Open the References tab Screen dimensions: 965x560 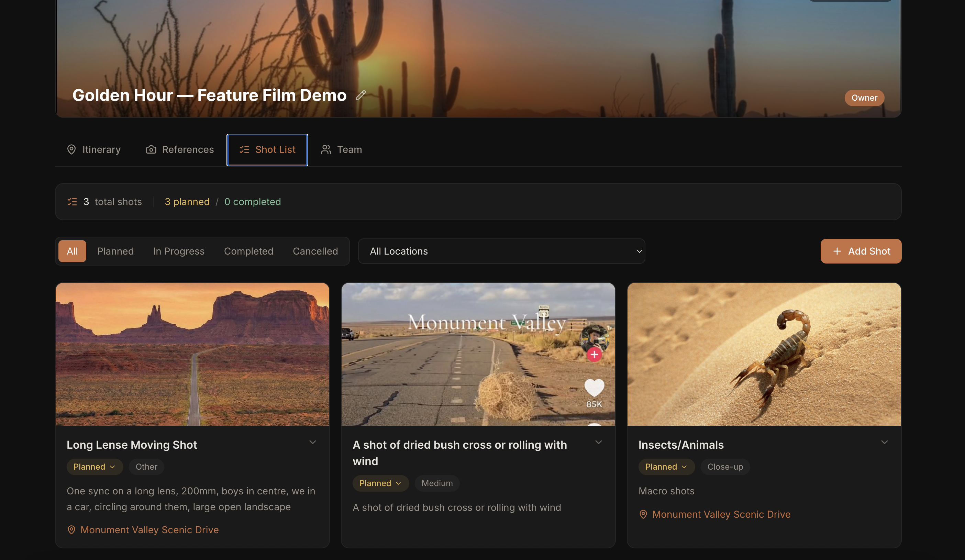[x=187, y=150]
